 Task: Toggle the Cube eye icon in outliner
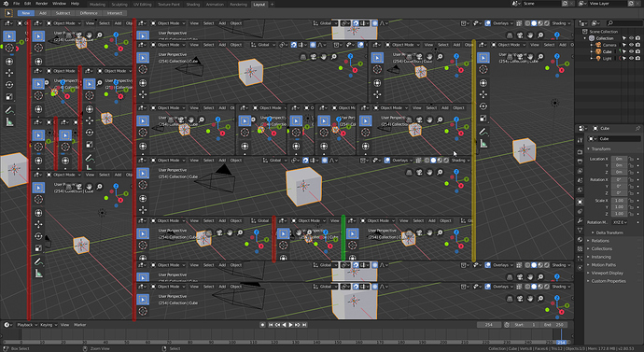[631, 51]
